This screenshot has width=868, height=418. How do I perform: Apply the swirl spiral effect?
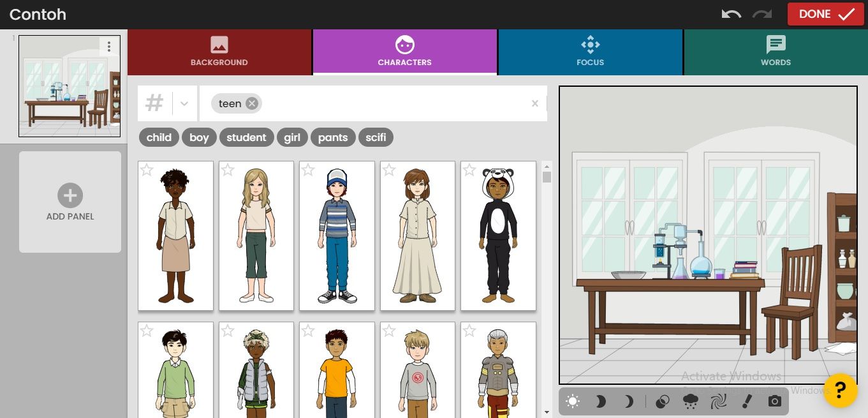(x=718, y=401)
